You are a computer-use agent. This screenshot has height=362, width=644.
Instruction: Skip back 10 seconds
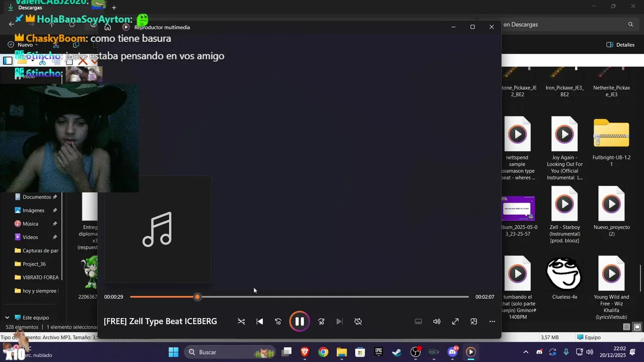tap(278, 321)
